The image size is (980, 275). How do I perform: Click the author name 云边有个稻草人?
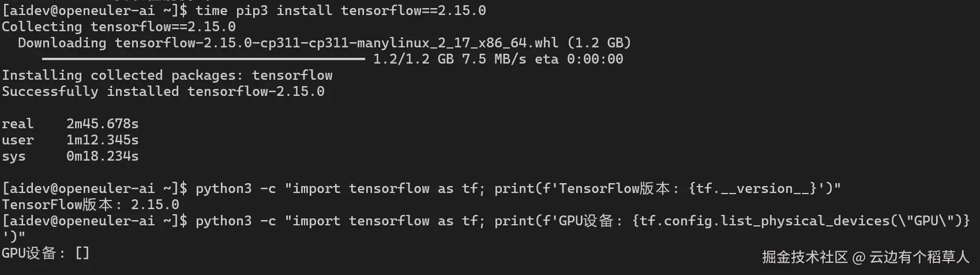point(919,257)
